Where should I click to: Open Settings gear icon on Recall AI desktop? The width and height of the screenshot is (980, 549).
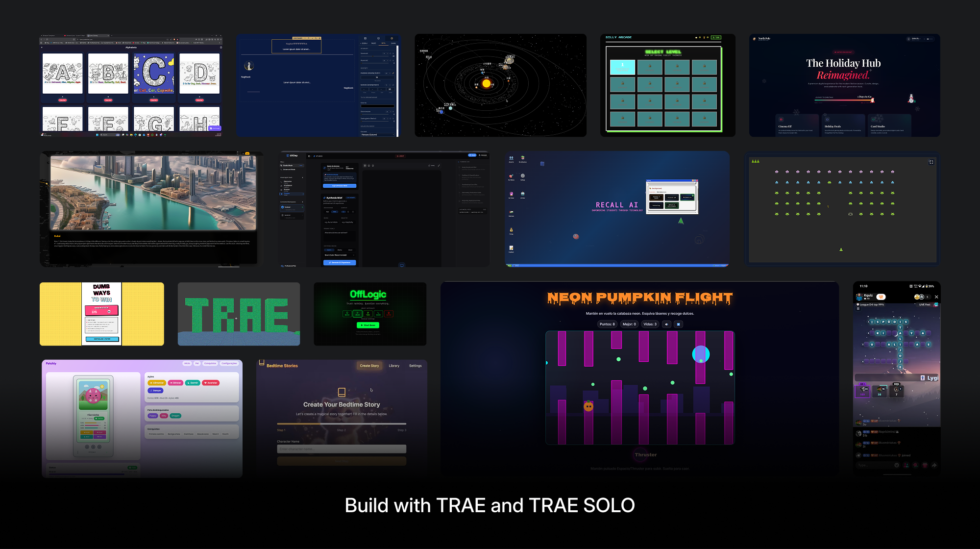[523, 176]
